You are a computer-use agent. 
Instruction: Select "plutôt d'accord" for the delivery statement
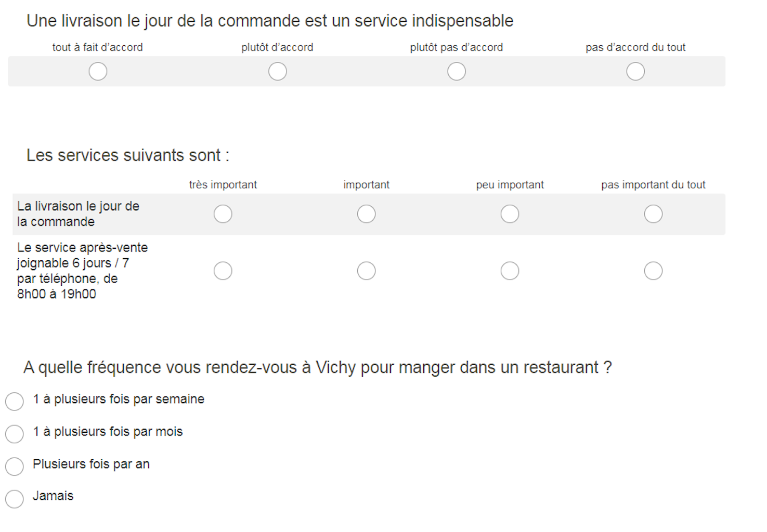[x=277, y=71]
